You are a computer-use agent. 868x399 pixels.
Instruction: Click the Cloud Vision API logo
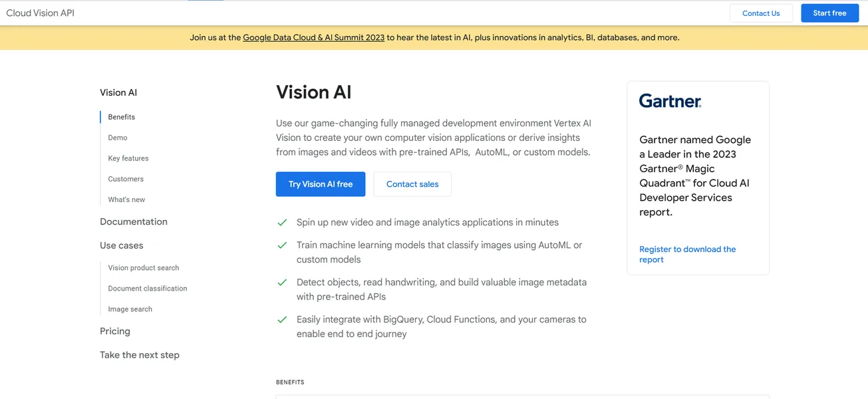[x=40, y=13]
